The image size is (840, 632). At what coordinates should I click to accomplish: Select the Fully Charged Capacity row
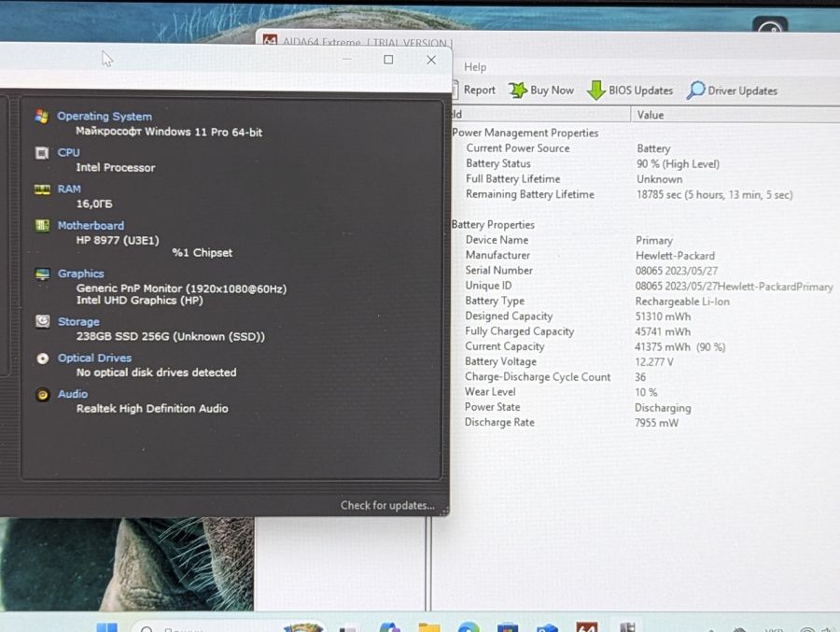646,331
